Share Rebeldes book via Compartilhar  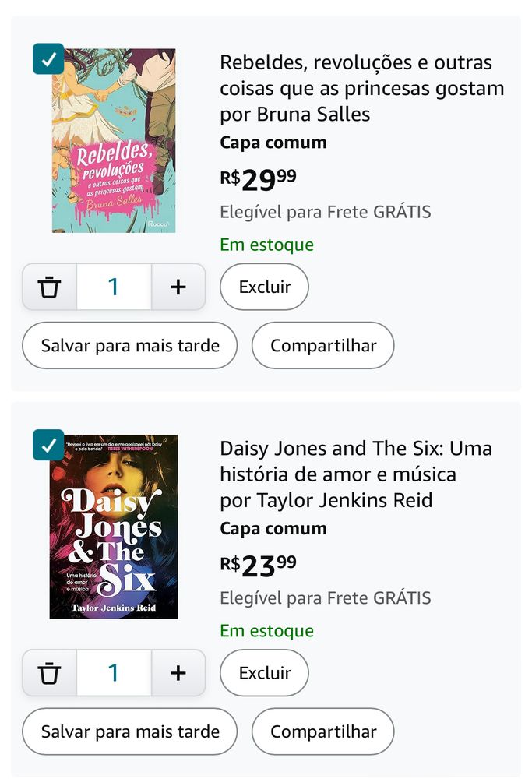tap(323, 346)
